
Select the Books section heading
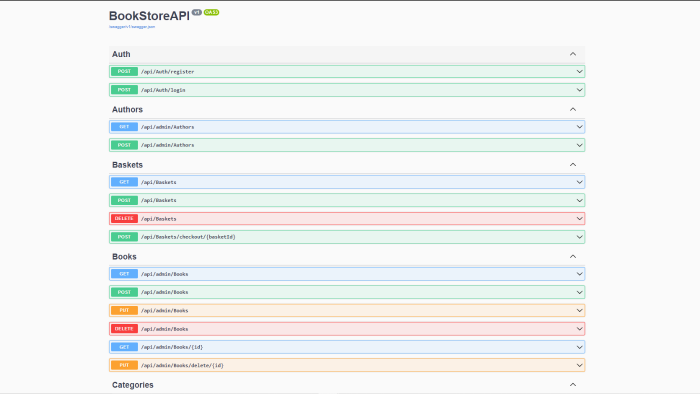124,257
